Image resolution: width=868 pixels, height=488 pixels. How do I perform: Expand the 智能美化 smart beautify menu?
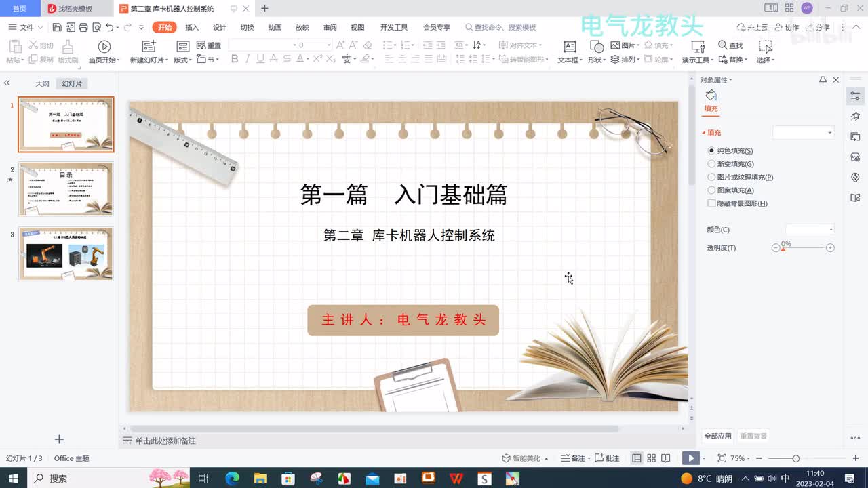coord(525,458)
